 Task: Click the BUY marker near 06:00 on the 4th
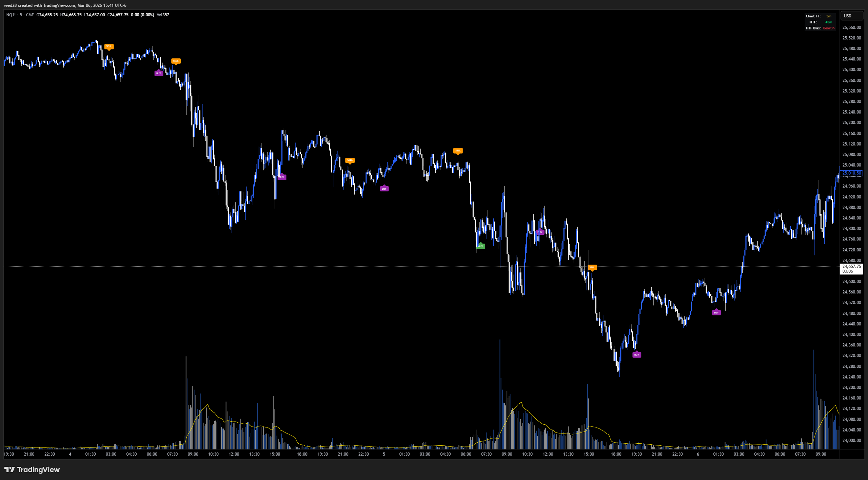[x=159, y=73]
